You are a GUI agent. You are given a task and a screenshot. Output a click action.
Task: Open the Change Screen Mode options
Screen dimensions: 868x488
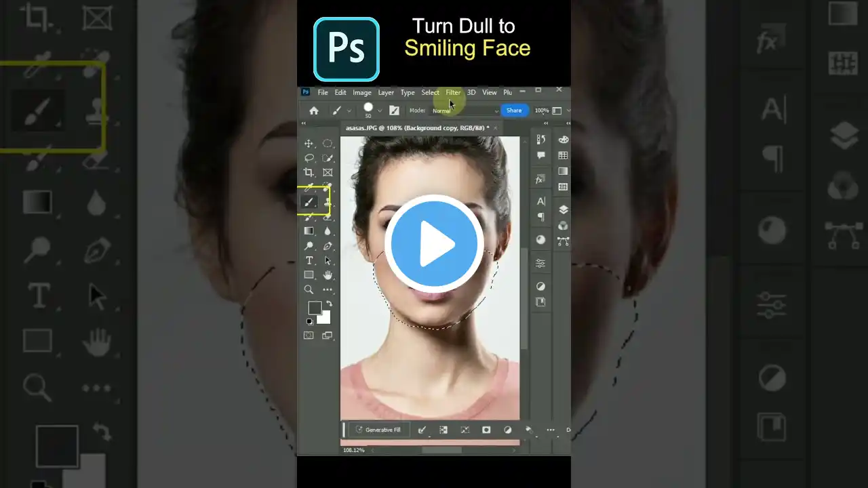point(328,335)
